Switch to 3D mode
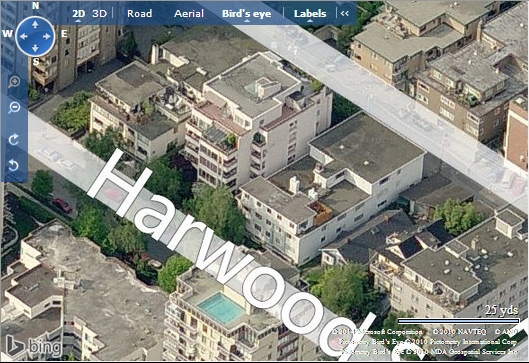 99,13
